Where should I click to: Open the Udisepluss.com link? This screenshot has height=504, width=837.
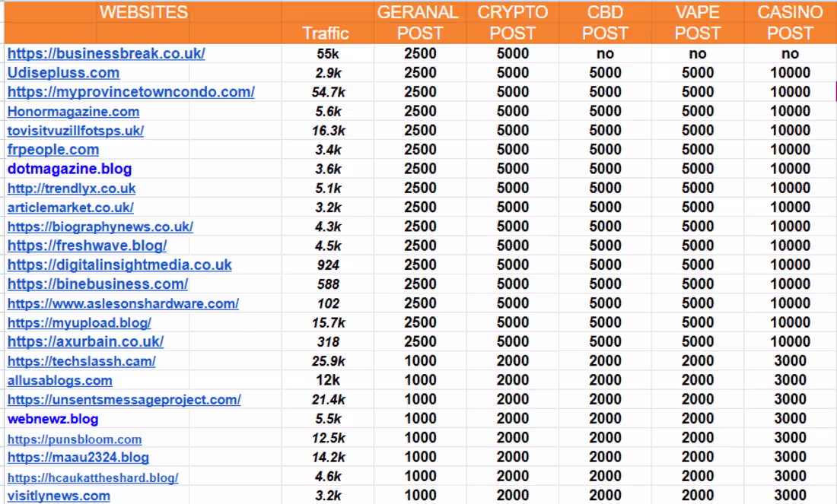pyautogui.click(x=63, y=72)
